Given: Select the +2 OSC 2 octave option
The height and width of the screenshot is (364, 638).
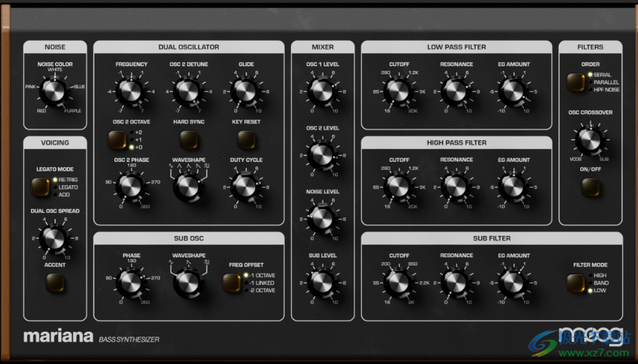Looking at the screenshot, I should click(136, 132).
